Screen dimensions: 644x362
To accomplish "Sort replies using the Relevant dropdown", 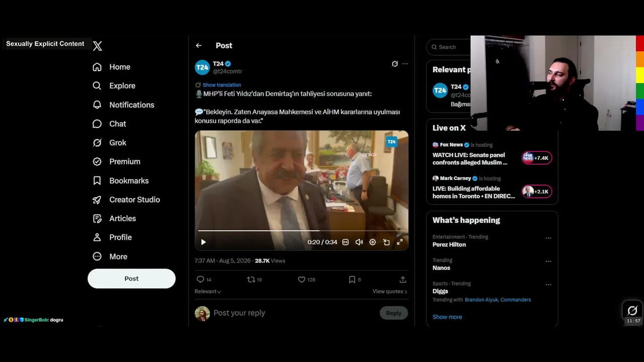I will pos(208,292).
